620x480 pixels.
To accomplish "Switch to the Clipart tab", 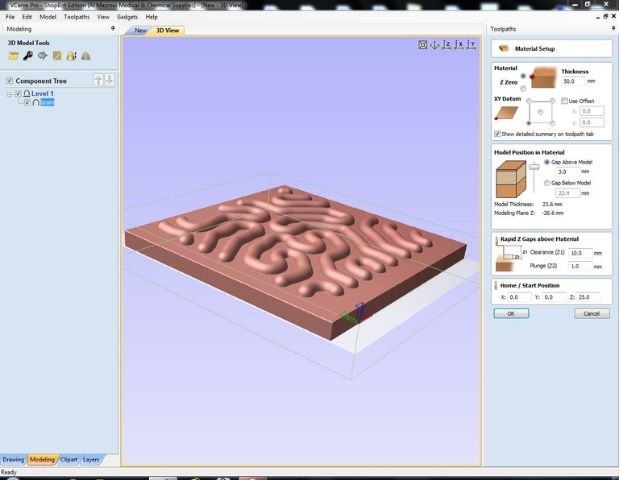I will point(69,459).
